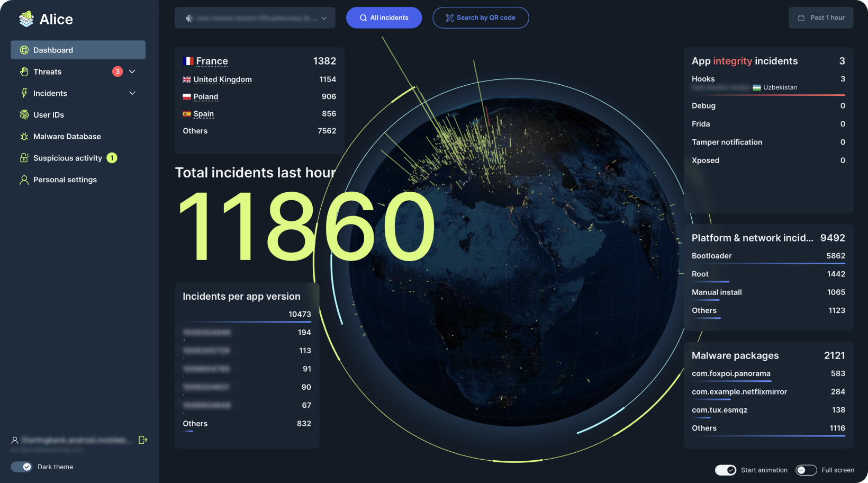Image resolution: width=868 pixels, height=483 pixels.
Task: Click the Threats hand icon
Action: point(24,71)
